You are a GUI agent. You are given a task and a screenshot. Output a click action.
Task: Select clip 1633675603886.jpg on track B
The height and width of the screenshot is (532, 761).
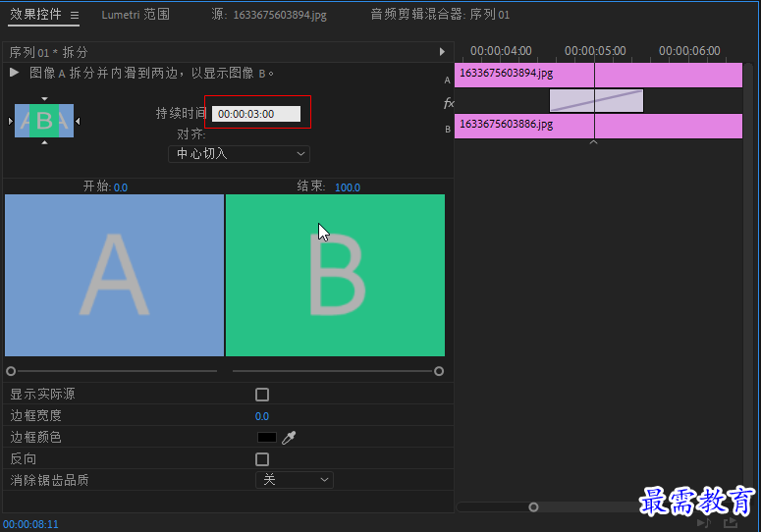click(x=598, y=126)
